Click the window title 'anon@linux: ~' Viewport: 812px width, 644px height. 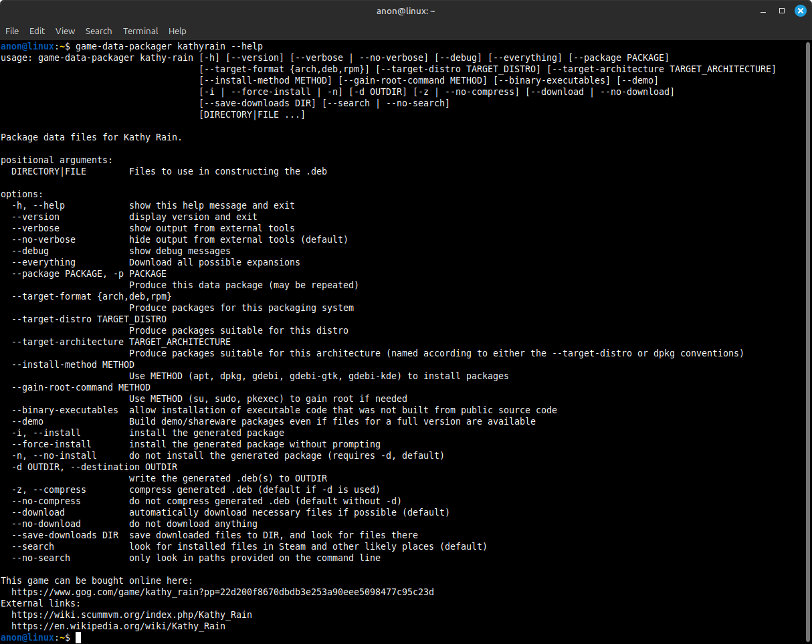pyautogui.click(x=405, y=11)
